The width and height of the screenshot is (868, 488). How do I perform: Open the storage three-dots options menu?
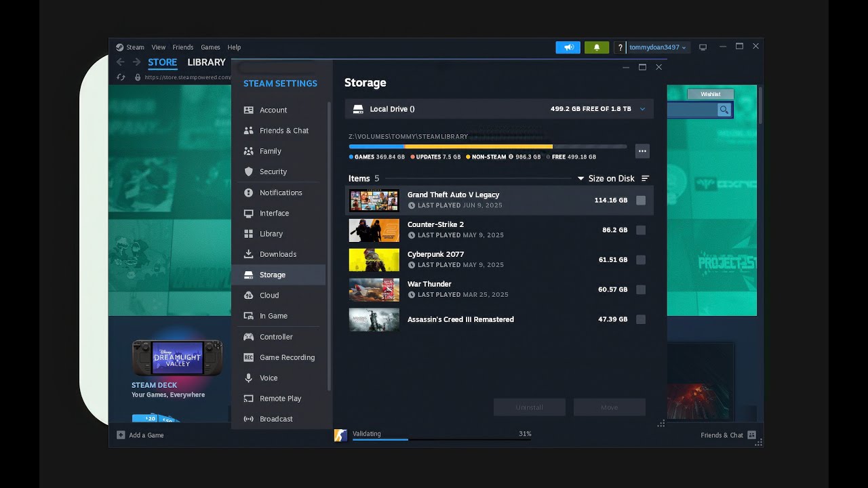(642, 151)
